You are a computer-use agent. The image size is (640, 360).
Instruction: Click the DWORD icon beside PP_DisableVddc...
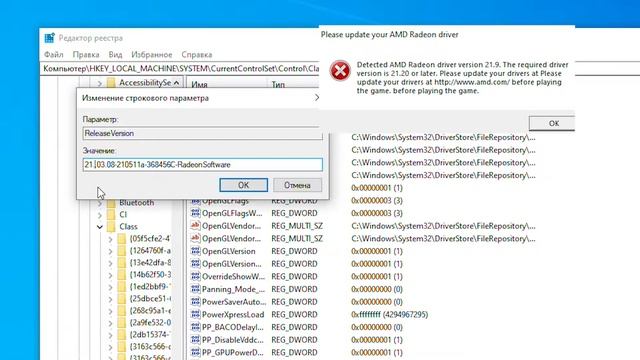196,340
